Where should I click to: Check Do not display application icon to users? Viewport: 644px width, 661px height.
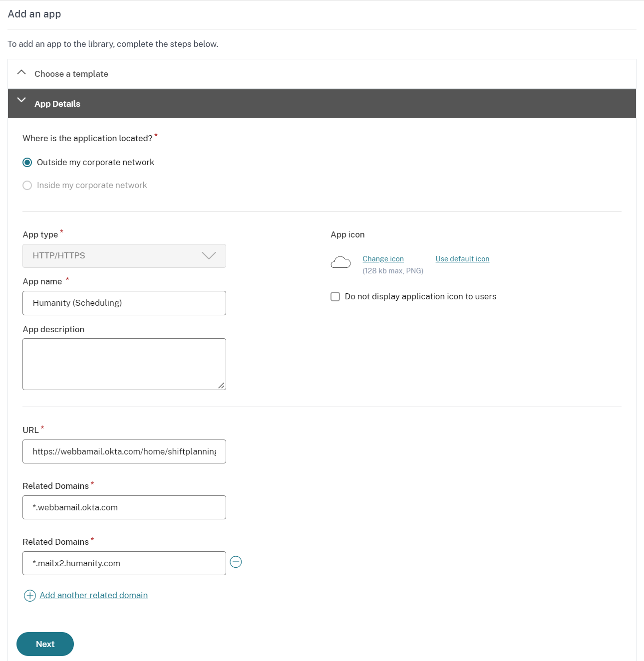[335, 297]
